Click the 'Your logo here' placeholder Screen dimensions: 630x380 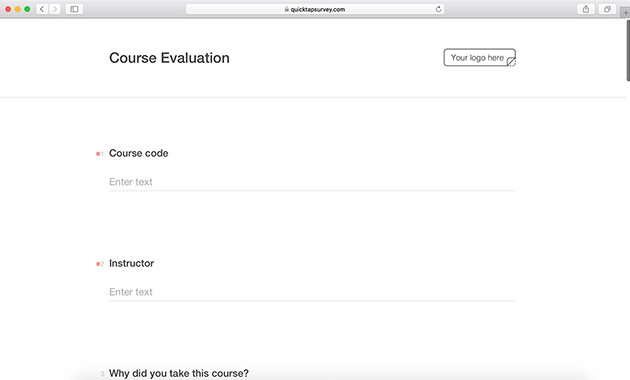(x=479, y=57)
